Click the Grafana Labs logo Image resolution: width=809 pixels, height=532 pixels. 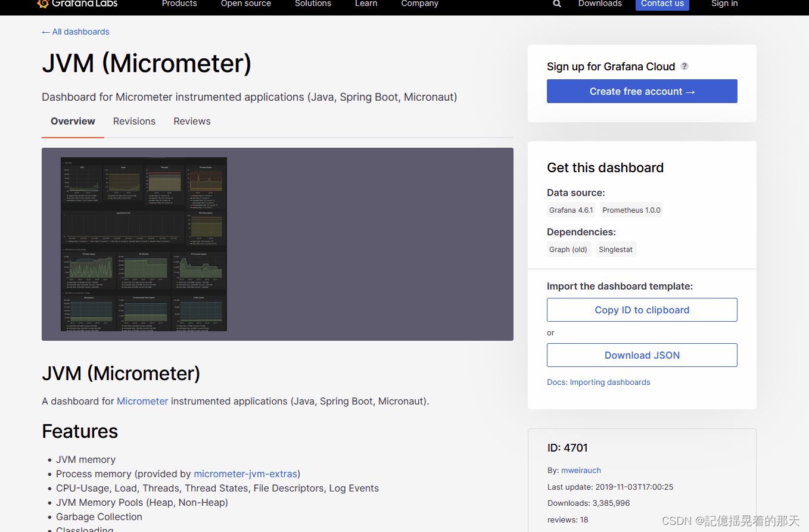tap(77, 4)
